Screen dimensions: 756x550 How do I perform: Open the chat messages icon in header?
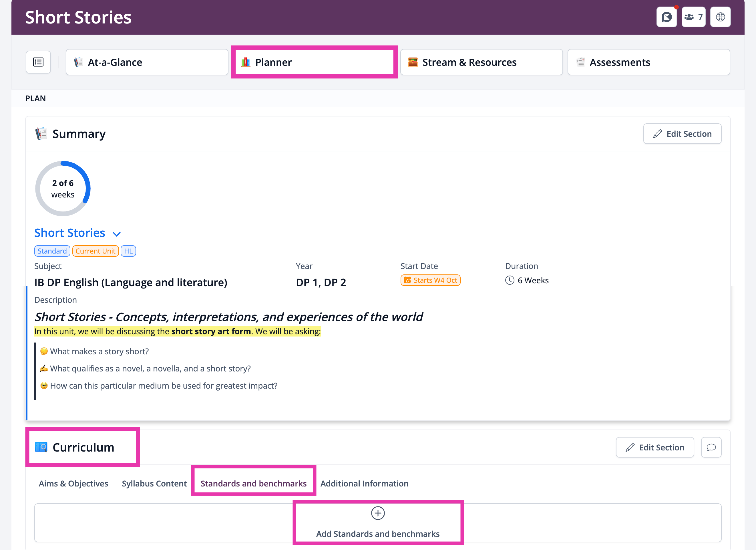click(x=666, y=17)
